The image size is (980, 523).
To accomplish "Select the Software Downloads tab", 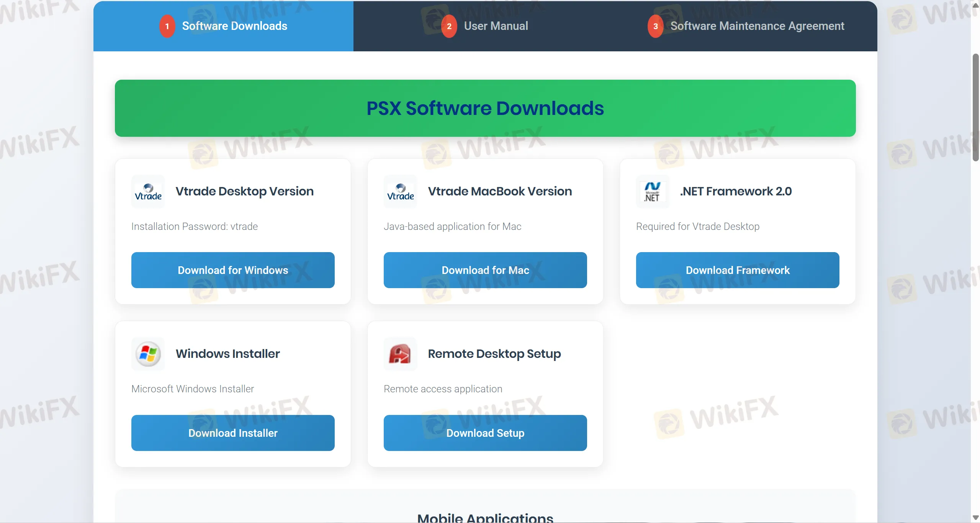I will click(234, 26).
